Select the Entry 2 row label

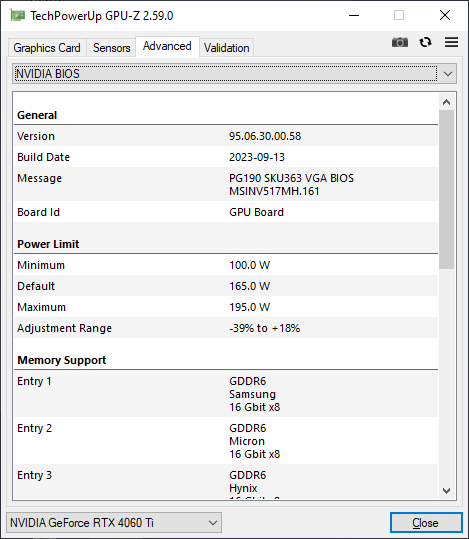pyautogui.click(x=34, y=428)
